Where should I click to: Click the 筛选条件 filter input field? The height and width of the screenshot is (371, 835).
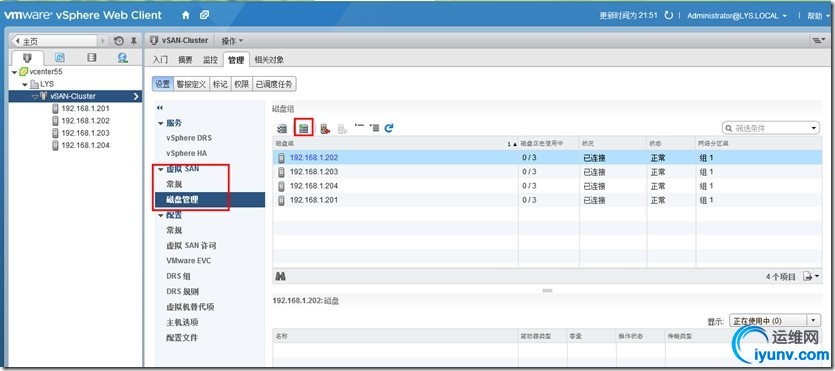pyautogui.click(x=771, y=128)
